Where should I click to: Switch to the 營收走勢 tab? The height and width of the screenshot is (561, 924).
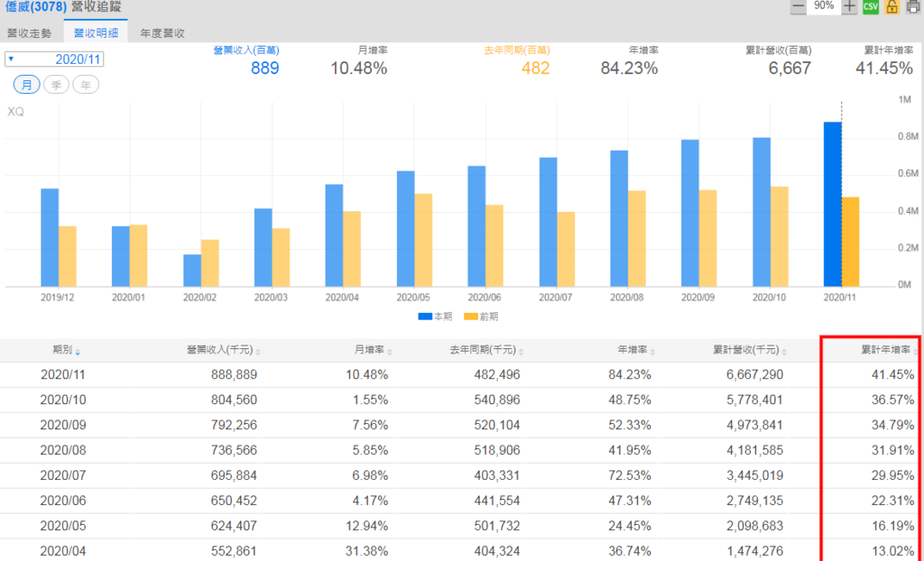tap(30, 33)
